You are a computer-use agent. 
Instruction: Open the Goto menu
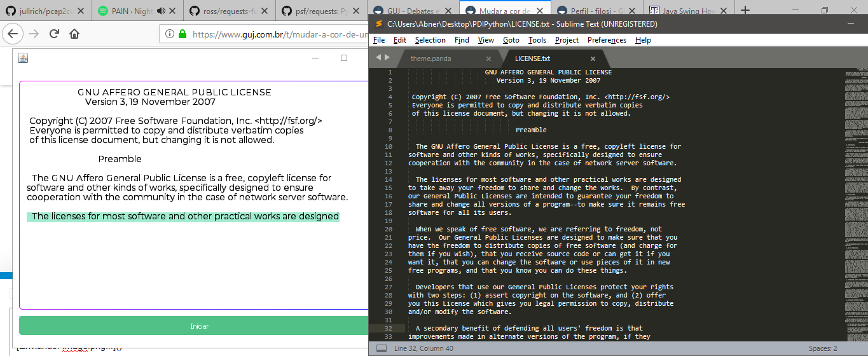(511, 40)
